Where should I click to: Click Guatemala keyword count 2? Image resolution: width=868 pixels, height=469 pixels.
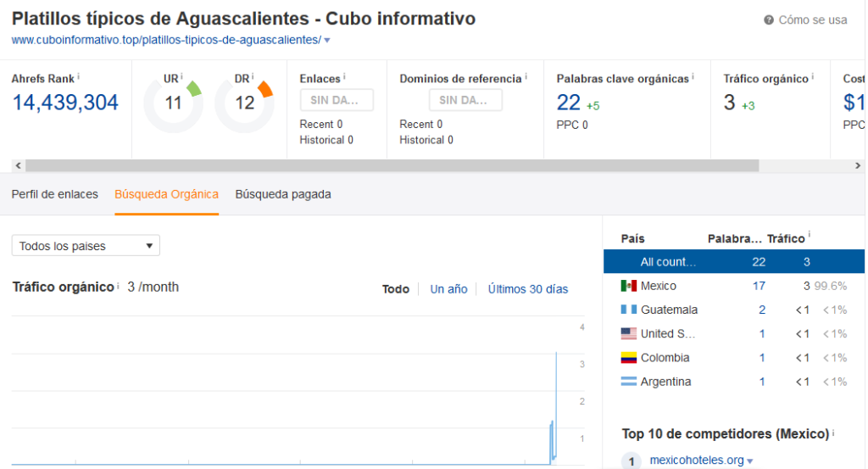pos(762,310)
